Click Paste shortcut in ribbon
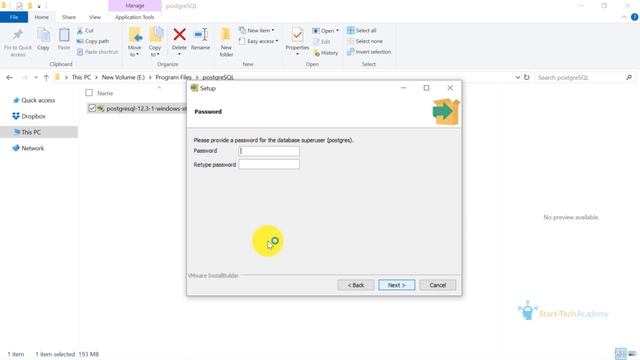Image resolution: width=640 pixels, height=360 pixels. [97, 52]
